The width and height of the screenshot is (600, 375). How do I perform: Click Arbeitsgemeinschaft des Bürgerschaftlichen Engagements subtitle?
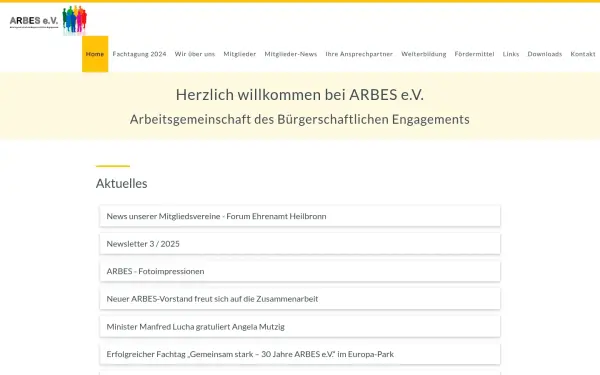click(x=300, y=119)
